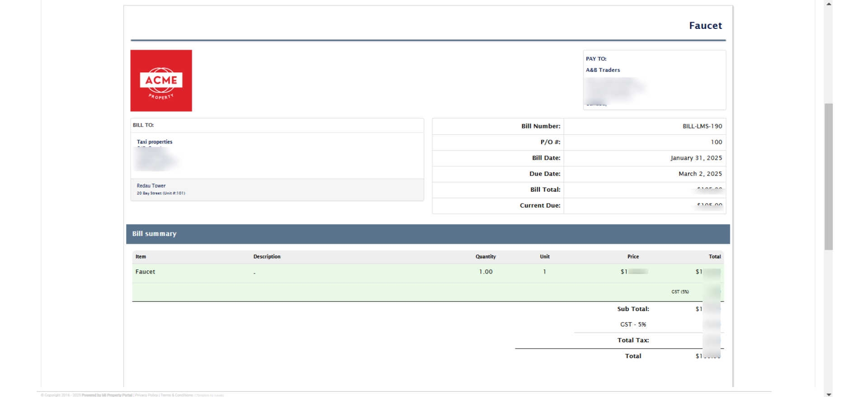Click the Price column header
The height and width of the screenshot is (397, 868).
pyautogui.click(x=633, y=257)
